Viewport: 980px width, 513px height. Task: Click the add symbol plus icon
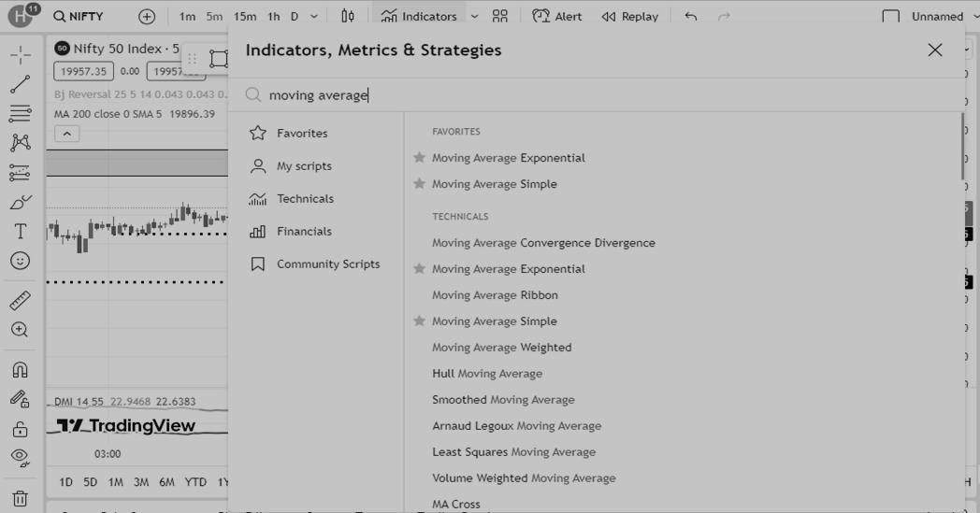tap(147, 17)
